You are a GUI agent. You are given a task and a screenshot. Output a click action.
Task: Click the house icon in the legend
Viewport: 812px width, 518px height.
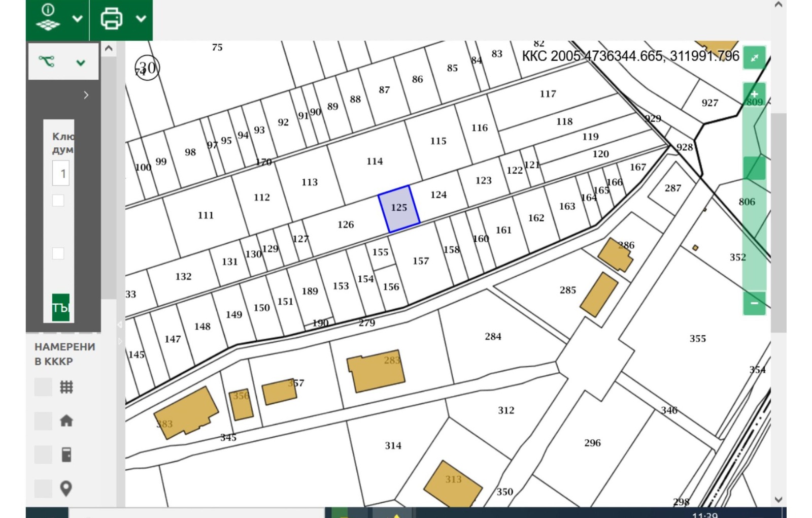[x=66, y=420]
